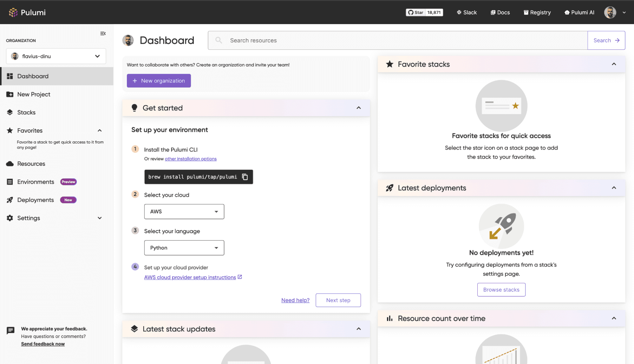Select Dashboard in the sidebar
The image size is (634, 364).
point(57,76)
